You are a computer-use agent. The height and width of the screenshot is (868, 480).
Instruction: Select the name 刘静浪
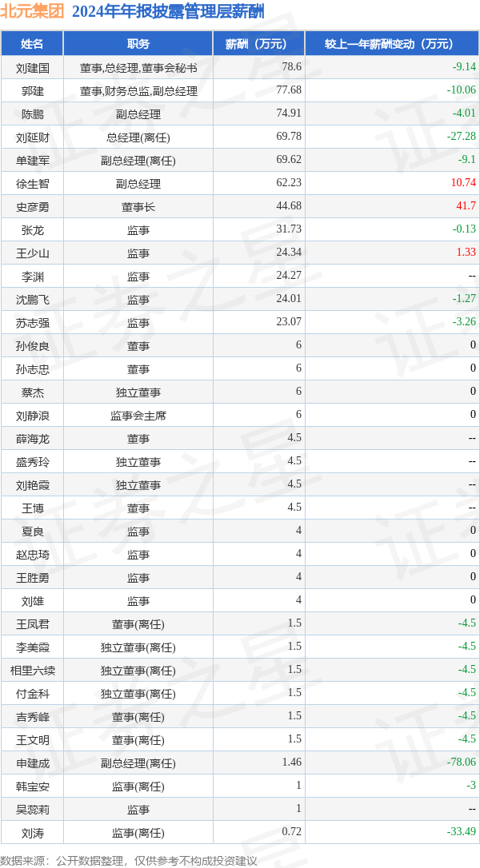pos(32,416)
